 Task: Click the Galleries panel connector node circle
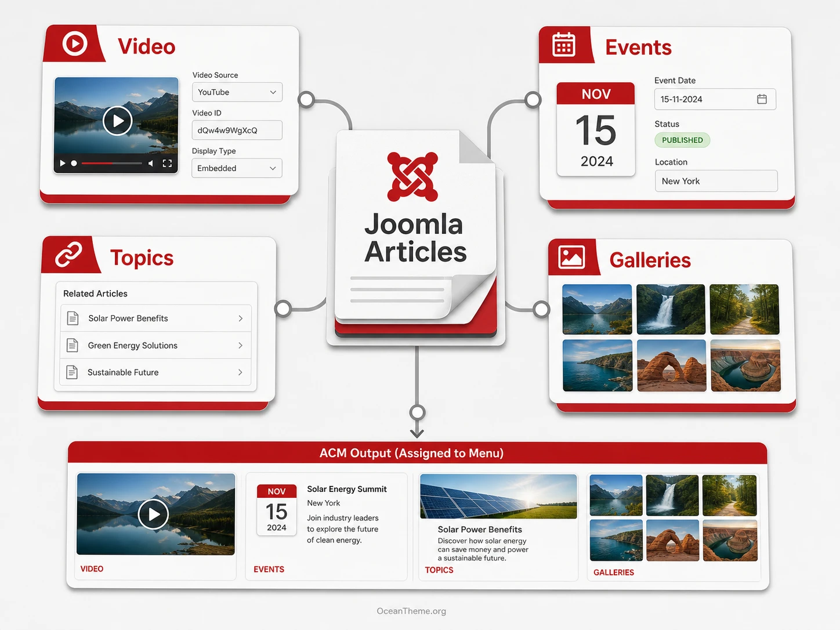point(541,309)
